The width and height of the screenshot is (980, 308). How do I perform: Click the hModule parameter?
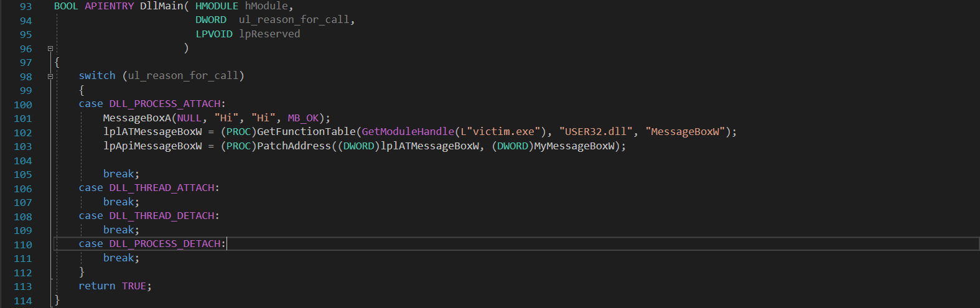coord(266,6)
